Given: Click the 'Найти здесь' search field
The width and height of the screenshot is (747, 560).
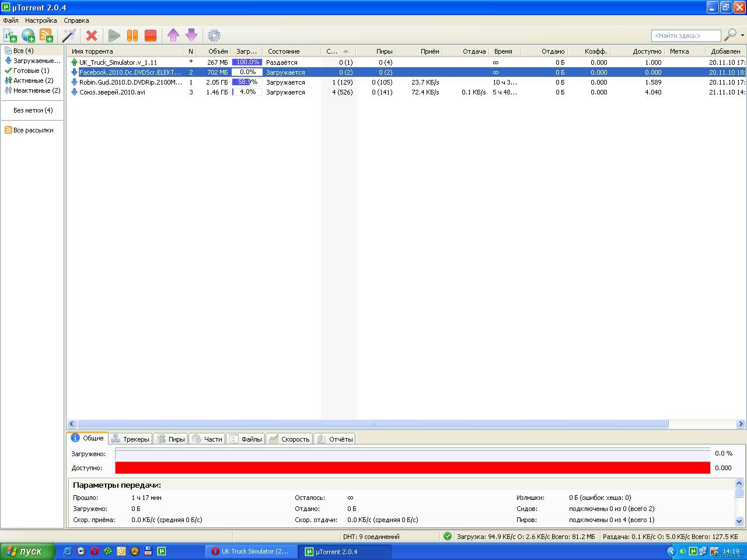Looking at the screenshot, I should [x=686, y=36].
